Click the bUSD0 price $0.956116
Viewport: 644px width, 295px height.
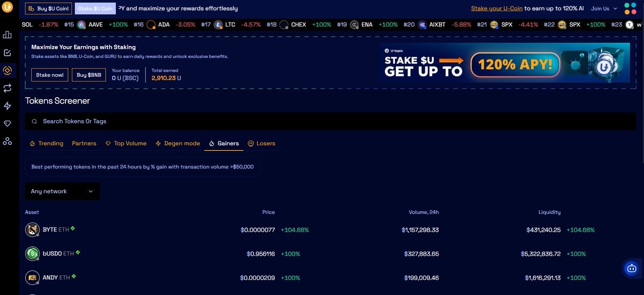pos(261,254)
